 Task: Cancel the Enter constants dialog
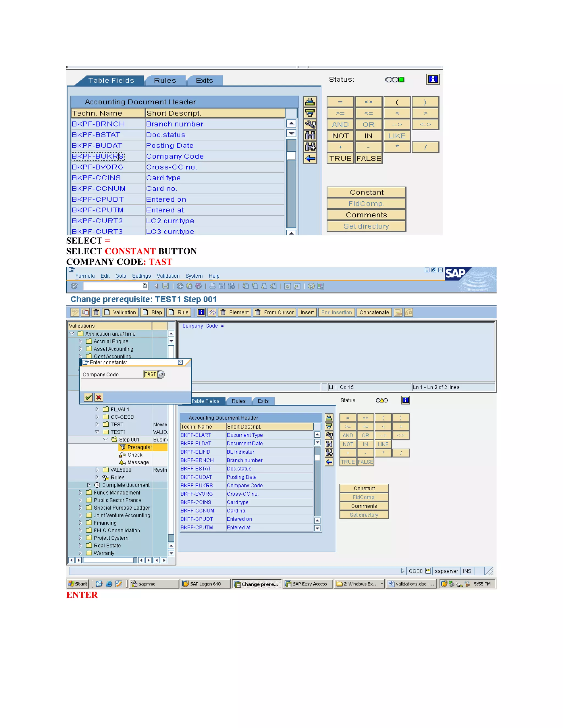[99, 397]
